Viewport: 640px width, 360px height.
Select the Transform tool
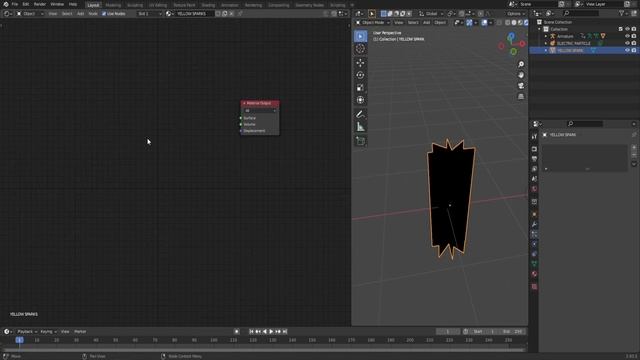coord(360,100)
